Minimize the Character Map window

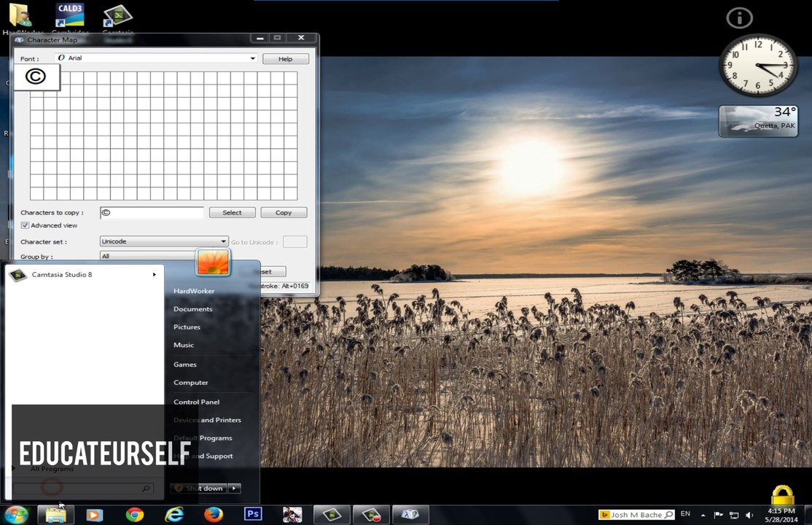click(260, 38)
